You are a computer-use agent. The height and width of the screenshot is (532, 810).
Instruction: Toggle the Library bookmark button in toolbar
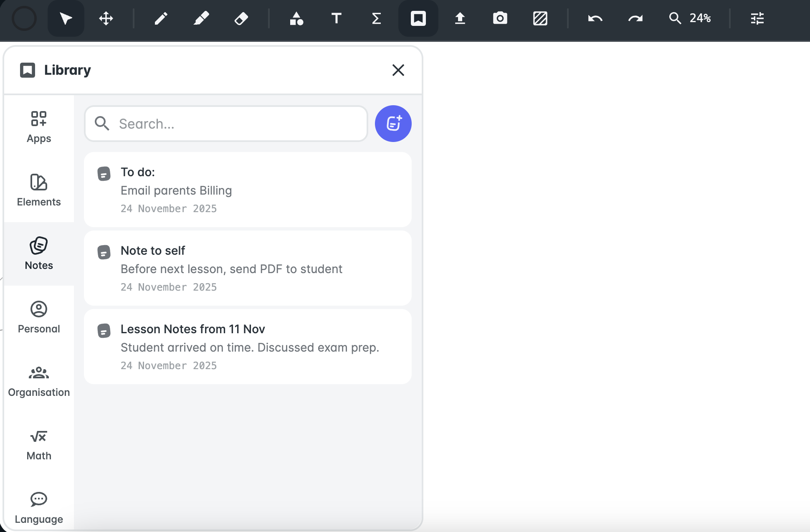click(x=418, y=18)
